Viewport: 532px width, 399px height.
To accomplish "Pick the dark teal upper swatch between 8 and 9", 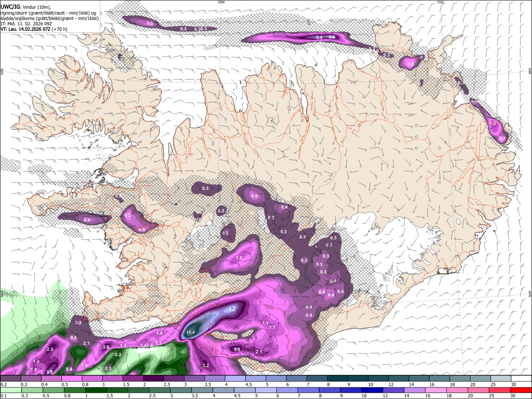I will [x=337, y=379].
